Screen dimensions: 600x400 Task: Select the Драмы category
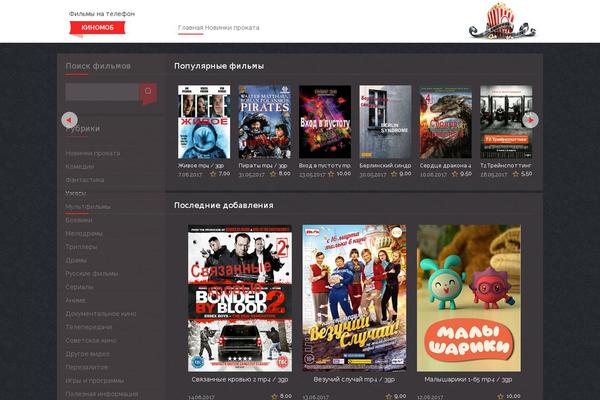tap(76, 260)
